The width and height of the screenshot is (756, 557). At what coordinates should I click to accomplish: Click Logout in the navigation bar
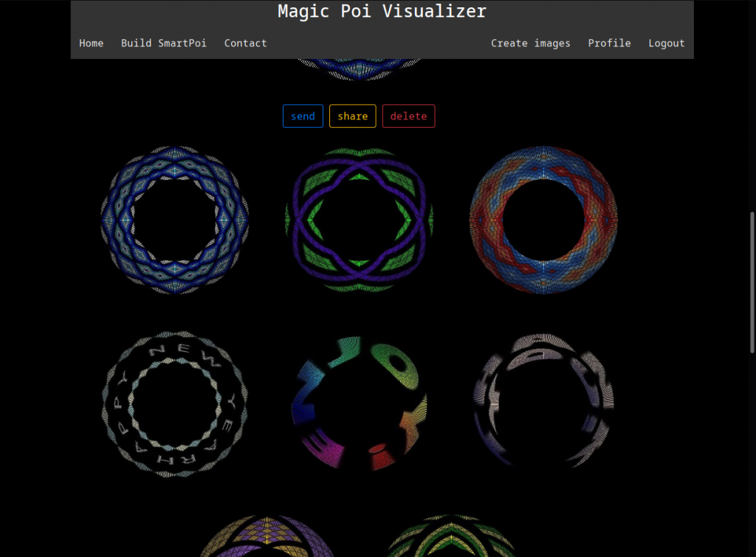[x=667, y=44]
